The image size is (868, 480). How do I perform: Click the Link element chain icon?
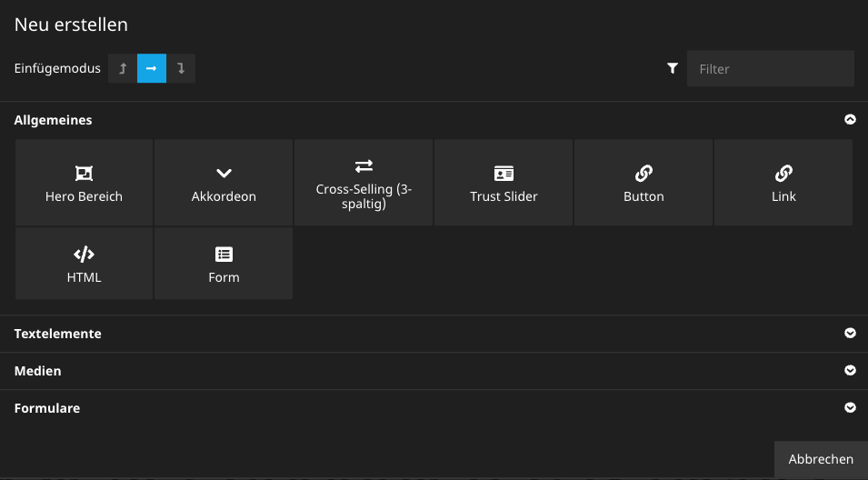coord(783,173)
